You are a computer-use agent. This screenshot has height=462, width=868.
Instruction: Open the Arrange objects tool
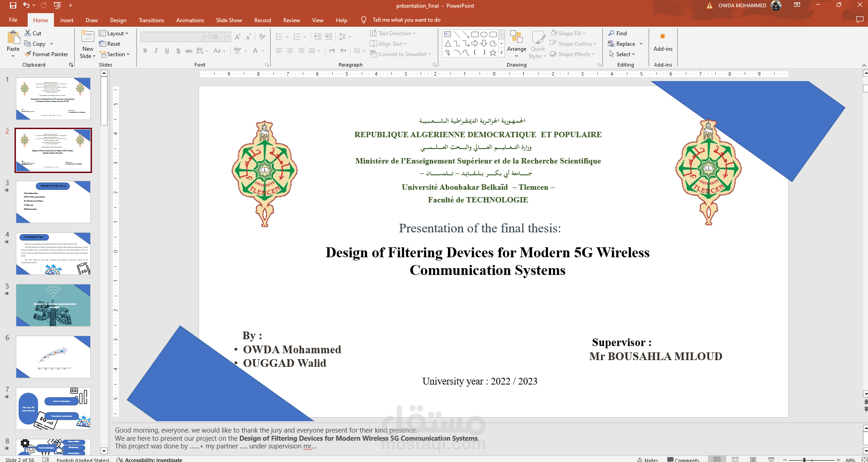point(517,44)
